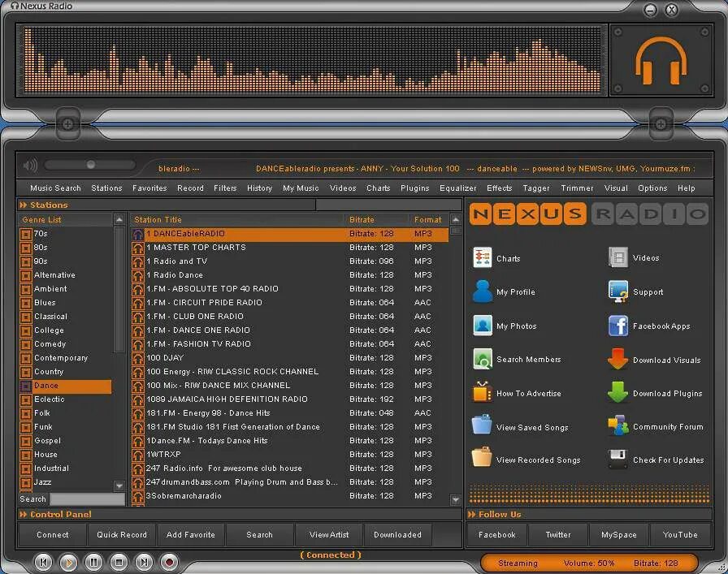Screen dimensions: 728x574
Task: Click station list scroll down arrow
Action: point(456,500)
